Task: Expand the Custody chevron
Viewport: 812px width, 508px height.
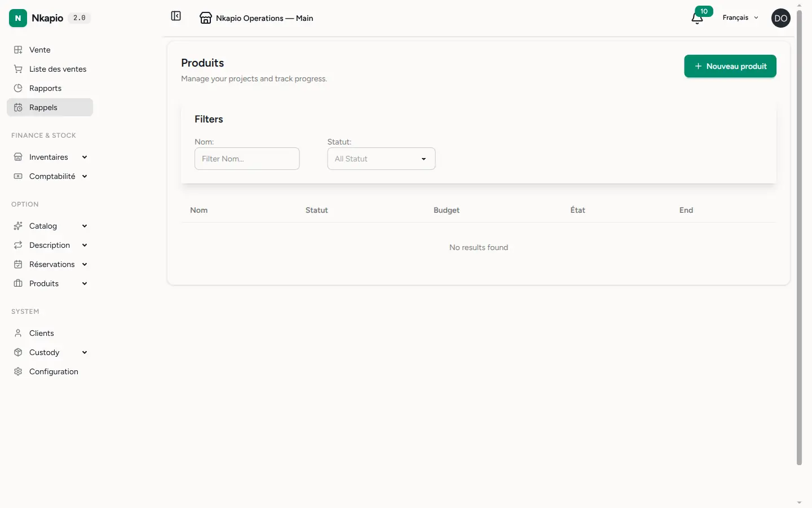Action: click(85, 352)
